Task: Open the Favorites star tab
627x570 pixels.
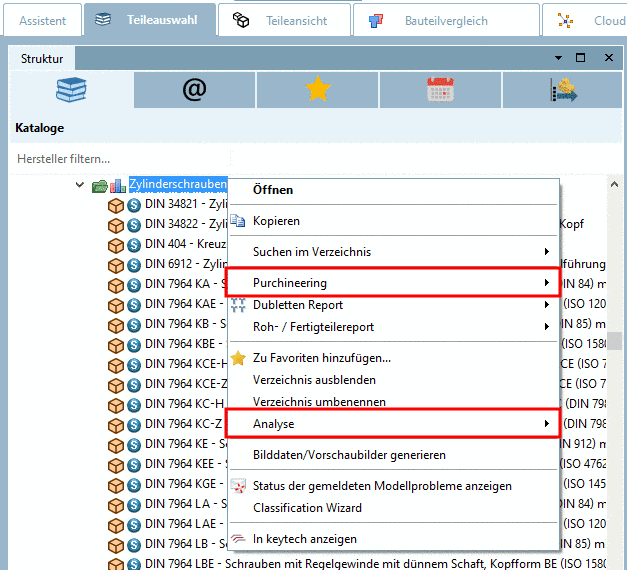Action: pos(317,89)
